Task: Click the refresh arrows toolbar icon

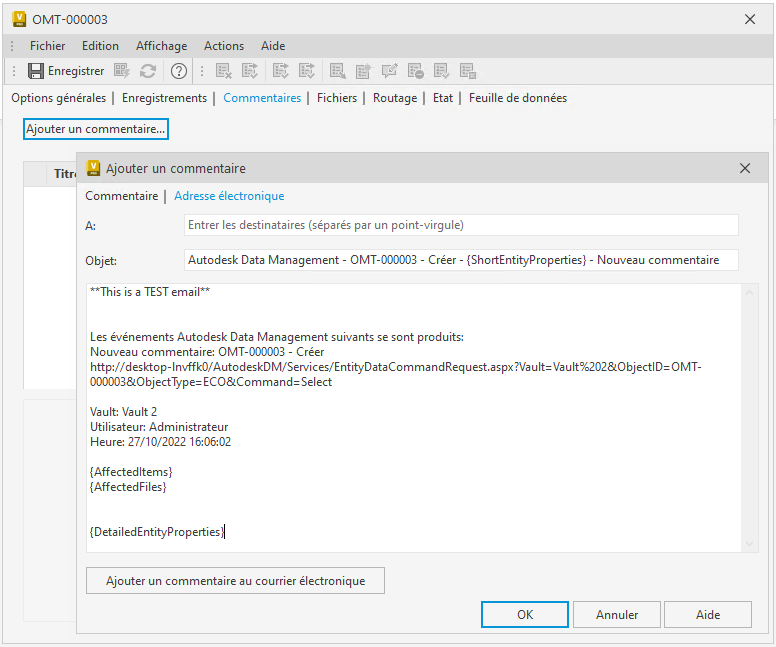Action: pyautogui.click(x=148, y=71)
